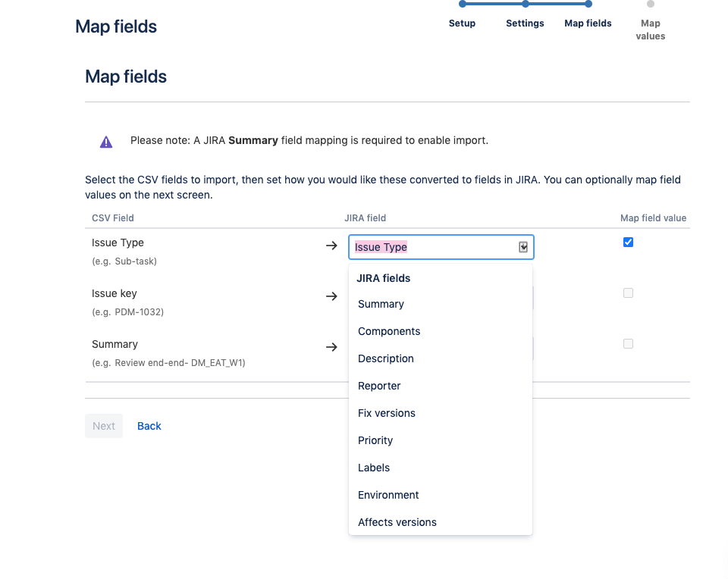Select Description from JIRA fields list
Image resolution: width=728 pixels, height=579 pixels.
[x=440, y=358]
